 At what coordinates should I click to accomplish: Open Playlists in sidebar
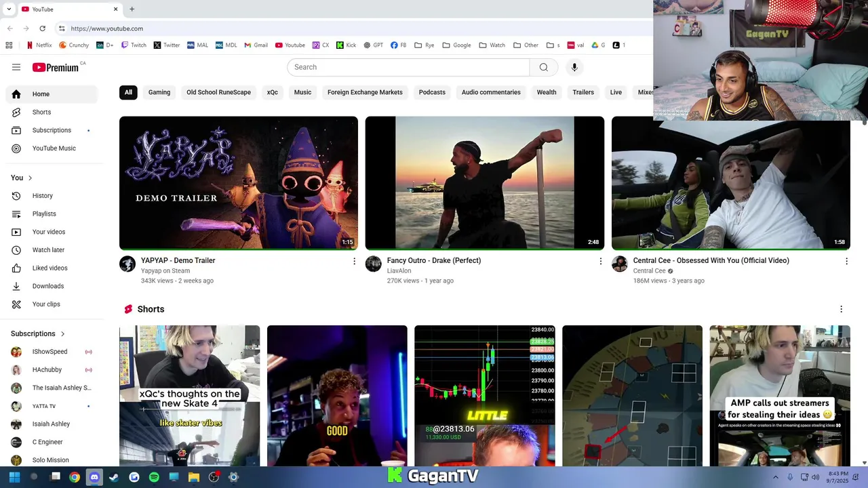coord(52,213)
